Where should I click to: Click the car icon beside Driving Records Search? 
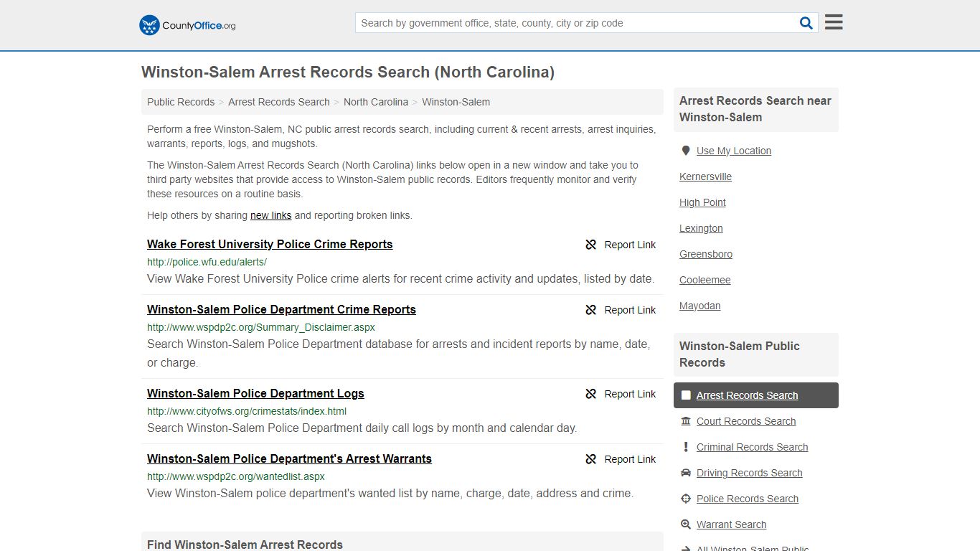pyautogui.click(x=686, y=473)
